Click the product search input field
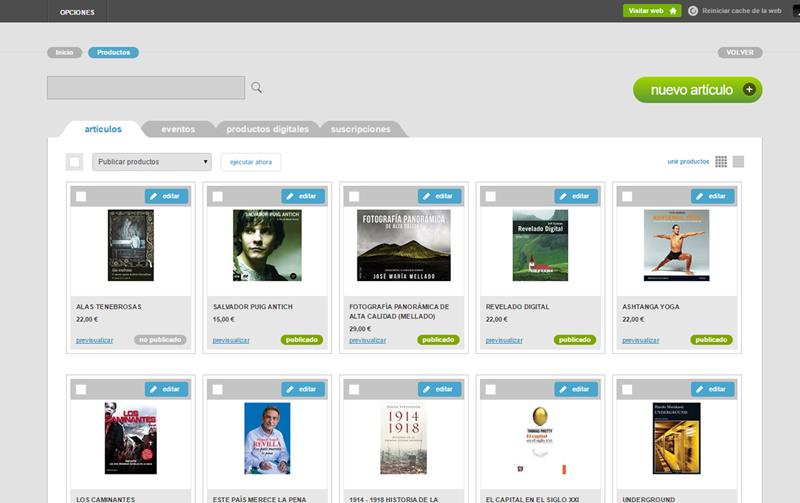Image resolution: width=800 pixels, height=503 pixels. [x=146, y=88]
